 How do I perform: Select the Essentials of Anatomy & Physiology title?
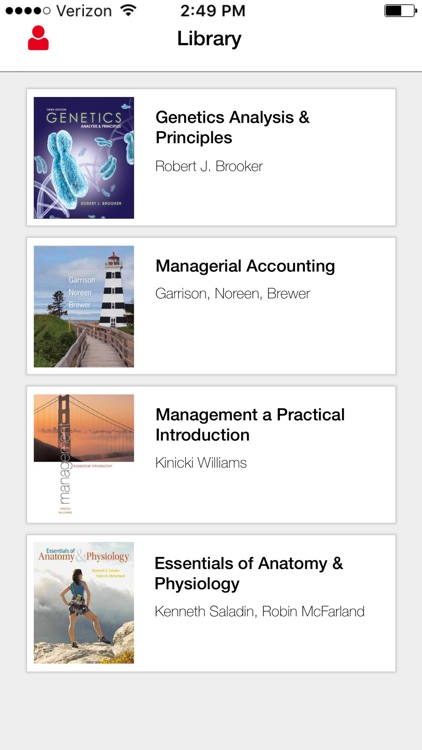pos(249,574)
